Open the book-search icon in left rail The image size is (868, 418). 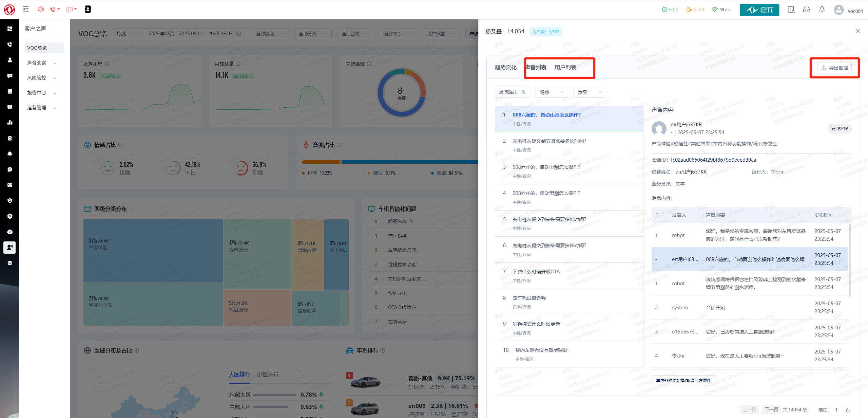pos(10,107)
